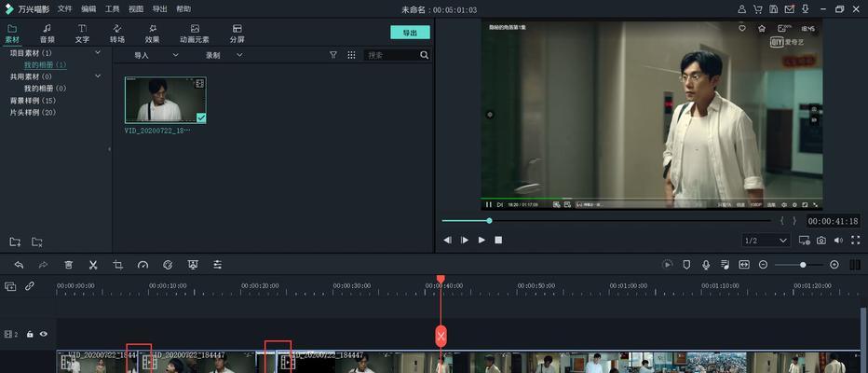Viewport: 868px width, 373px height.
Task: Zoom timeline to fit with arrows icon
Action: pyautogui.click(x=744, y=265)
